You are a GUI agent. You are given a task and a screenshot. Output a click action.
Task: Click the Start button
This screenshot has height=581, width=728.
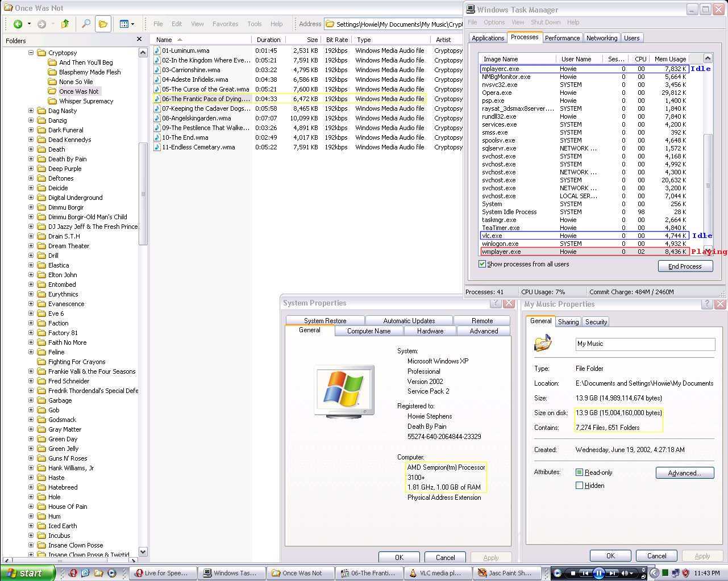click(27, 573)
